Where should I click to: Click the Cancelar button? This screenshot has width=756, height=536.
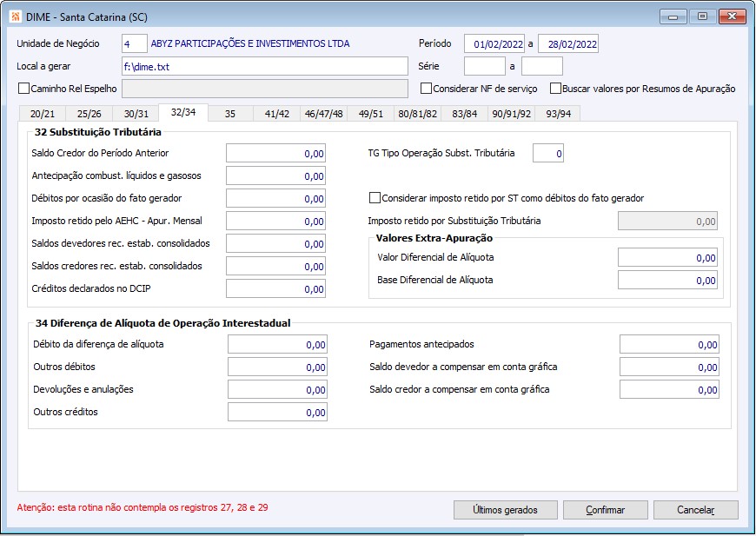[696, 510]
